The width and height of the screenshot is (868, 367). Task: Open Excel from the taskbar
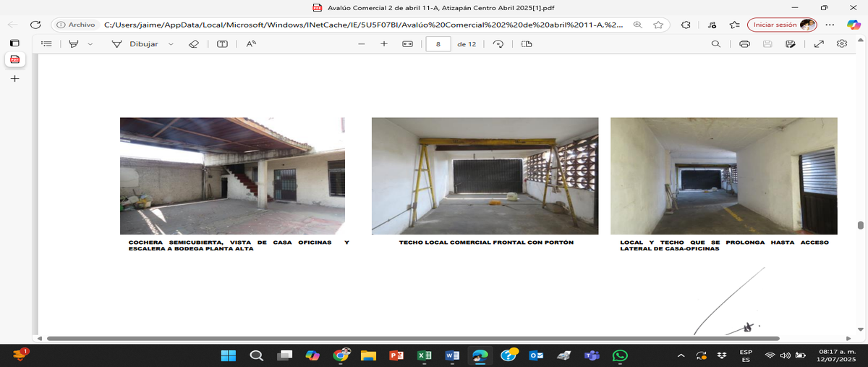click(425, 355)
